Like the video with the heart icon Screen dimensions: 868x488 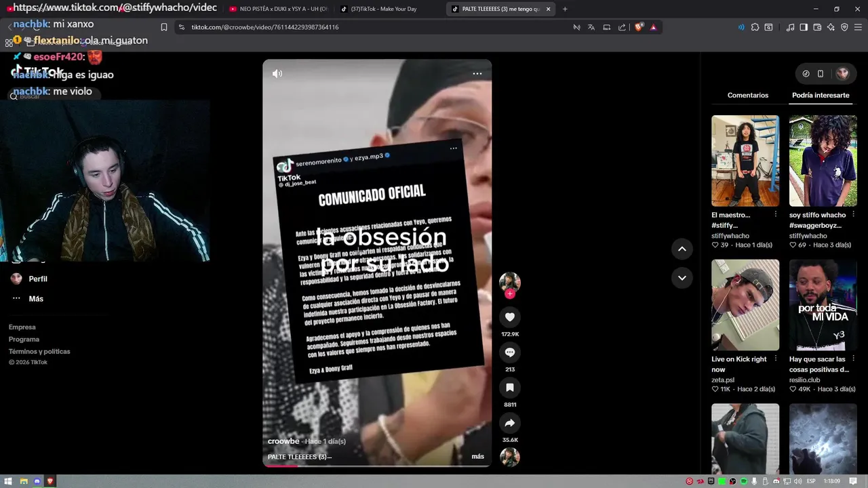pos(510,317)
